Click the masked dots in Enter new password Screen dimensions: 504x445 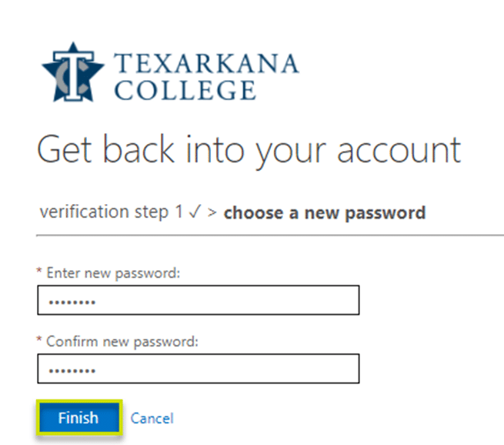pos(72,302)
